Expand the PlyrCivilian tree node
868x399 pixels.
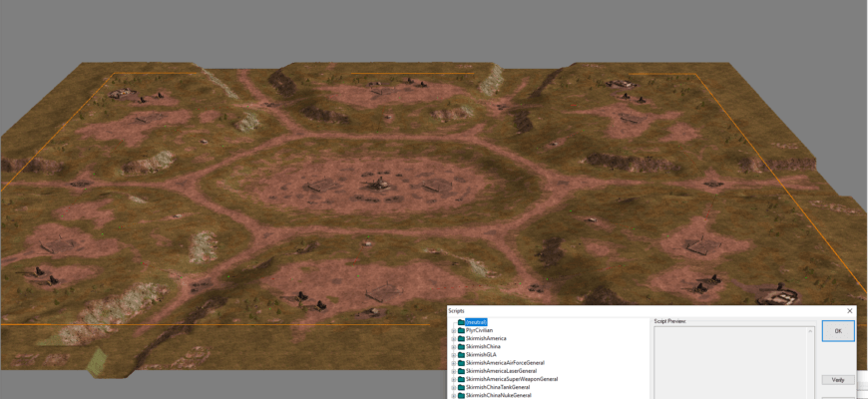pos(454,330)
